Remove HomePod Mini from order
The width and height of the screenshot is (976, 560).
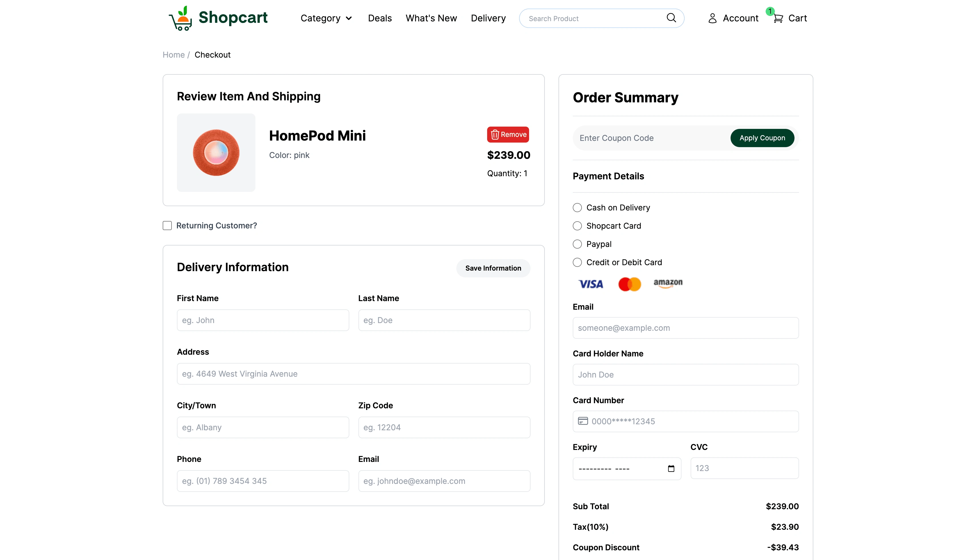(508, 134)
